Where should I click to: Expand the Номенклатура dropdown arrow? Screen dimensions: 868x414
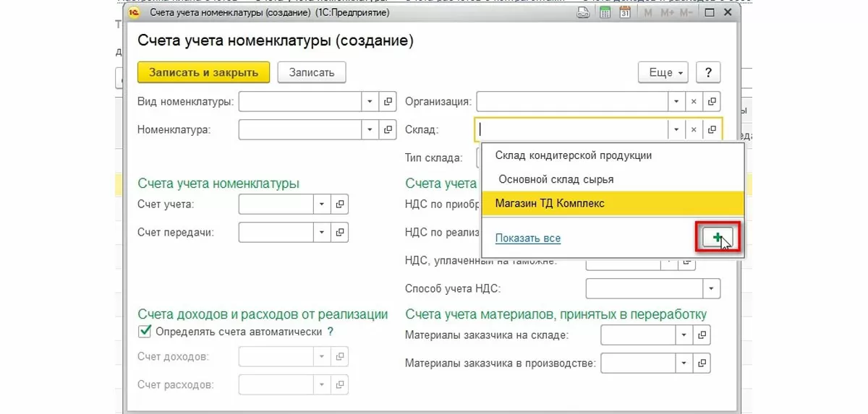(370, 130)
